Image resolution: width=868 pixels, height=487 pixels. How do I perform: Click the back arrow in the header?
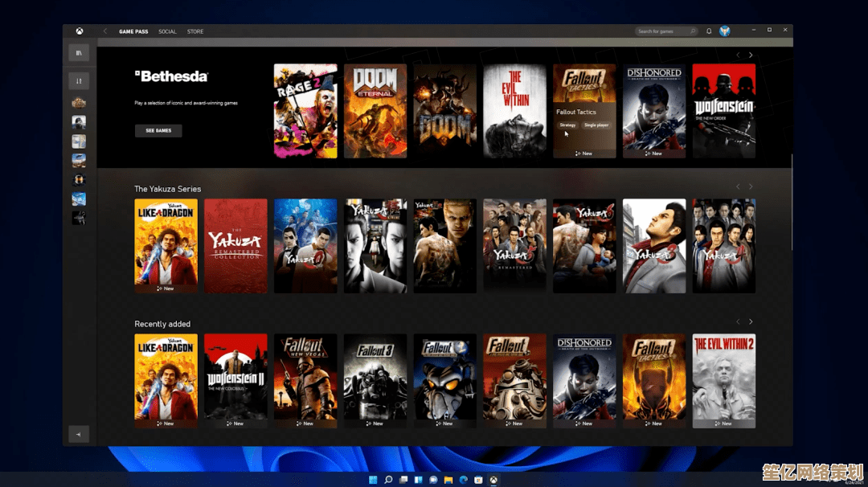pos(105,31)
